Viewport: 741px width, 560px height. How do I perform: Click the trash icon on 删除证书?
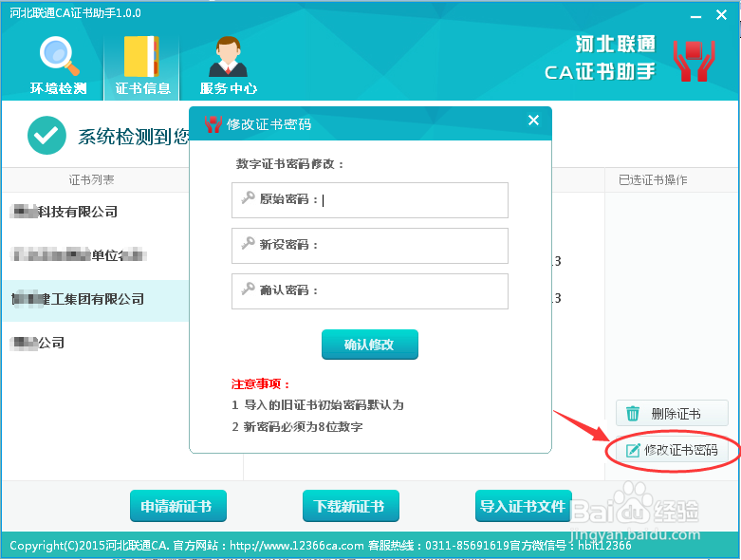click(x=632, y=414)
